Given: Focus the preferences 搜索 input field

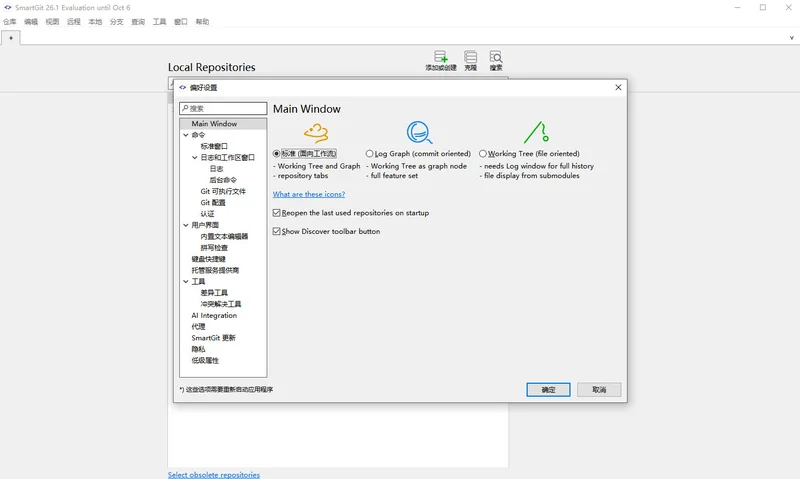Looking at the screenshot, I should tap(223, 108).
